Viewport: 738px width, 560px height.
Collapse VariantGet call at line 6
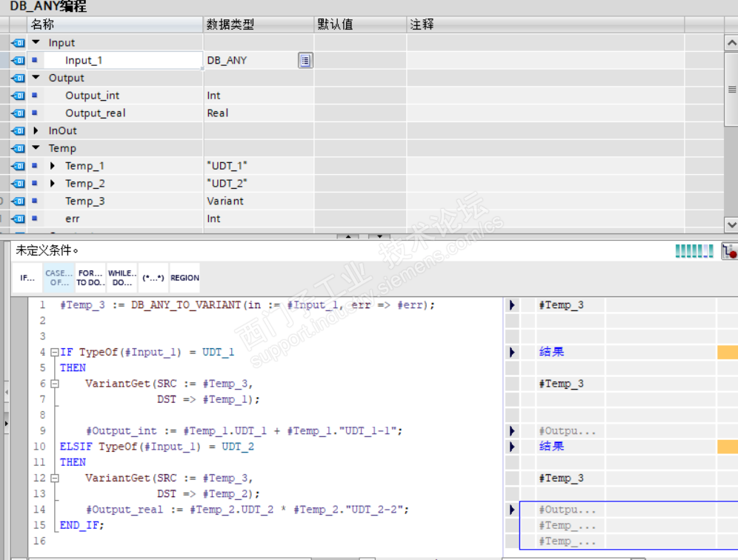click(55, 384)
